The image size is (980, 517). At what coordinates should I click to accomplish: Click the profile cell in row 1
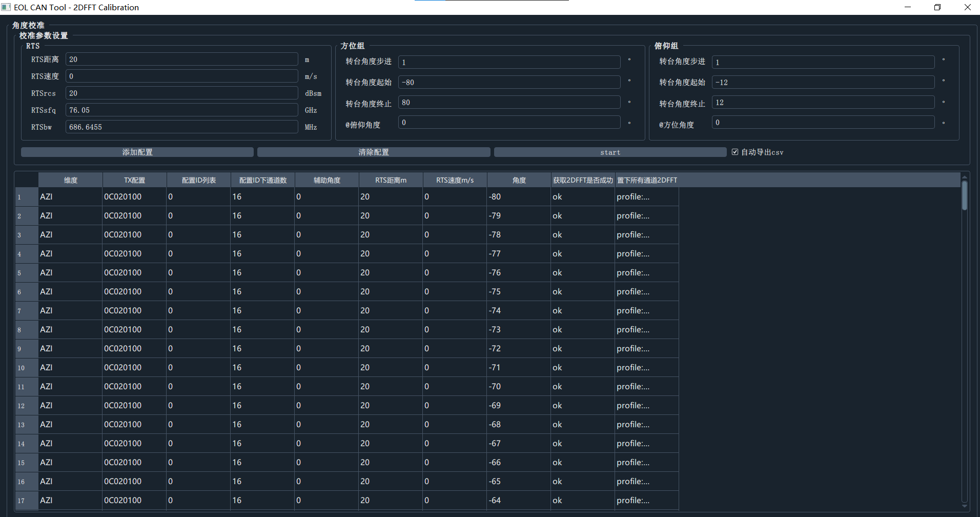[x=646, y=197]
